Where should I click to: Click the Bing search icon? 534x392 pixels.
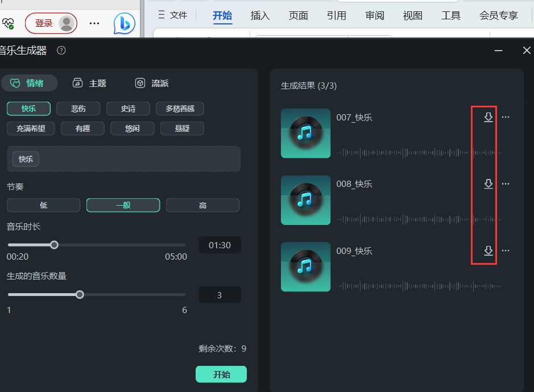[124, 23]
